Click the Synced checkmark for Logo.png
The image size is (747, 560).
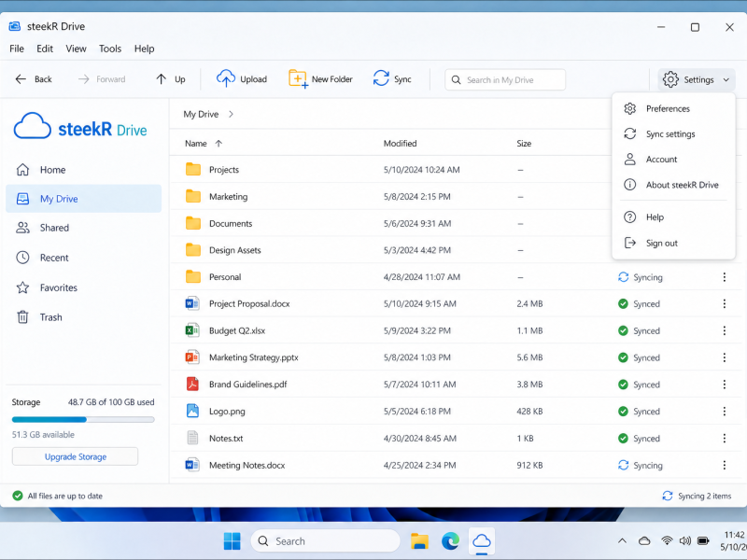tap(623, 411)
